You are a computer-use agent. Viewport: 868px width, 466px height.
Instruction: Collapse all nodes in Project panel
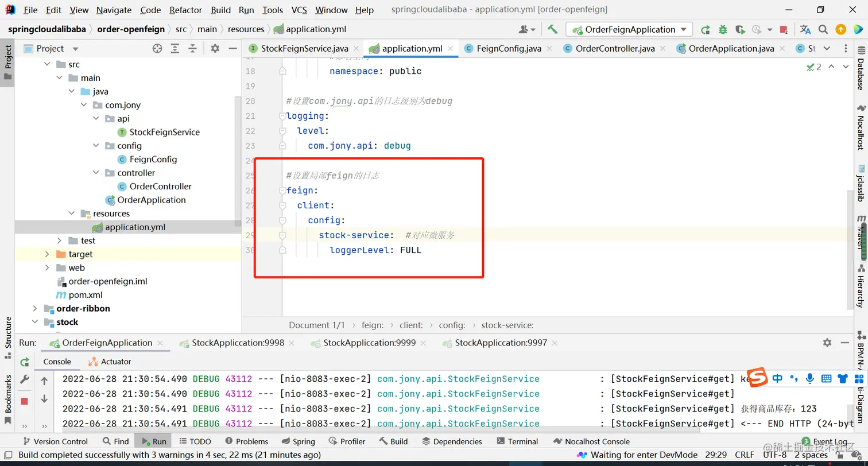[x=192, y=49]
